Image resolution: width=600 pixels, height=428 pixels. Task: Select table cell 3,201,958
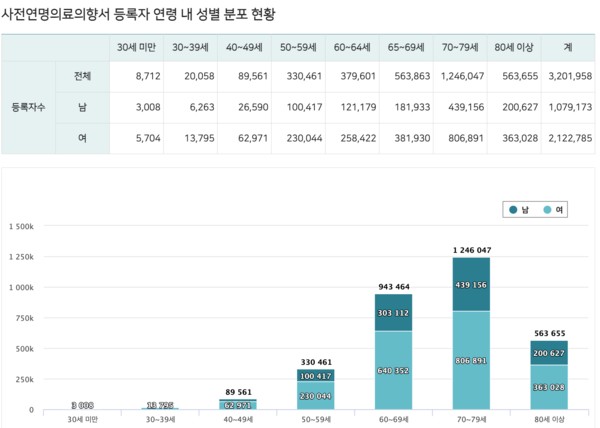570,76
